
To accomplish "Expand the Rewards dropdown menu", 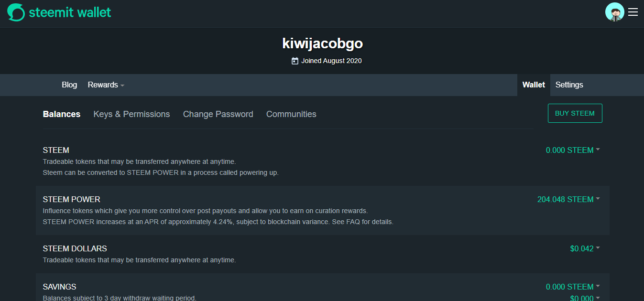I will point(106,85).
